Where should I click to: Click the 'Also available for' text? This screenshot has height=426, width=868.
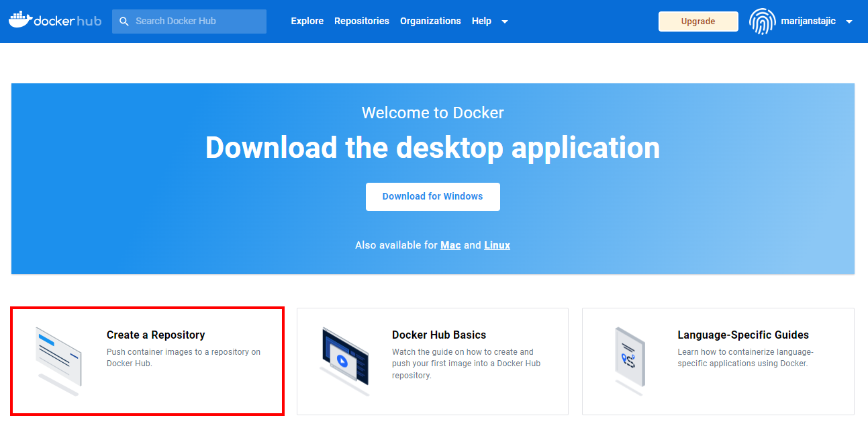396,245
